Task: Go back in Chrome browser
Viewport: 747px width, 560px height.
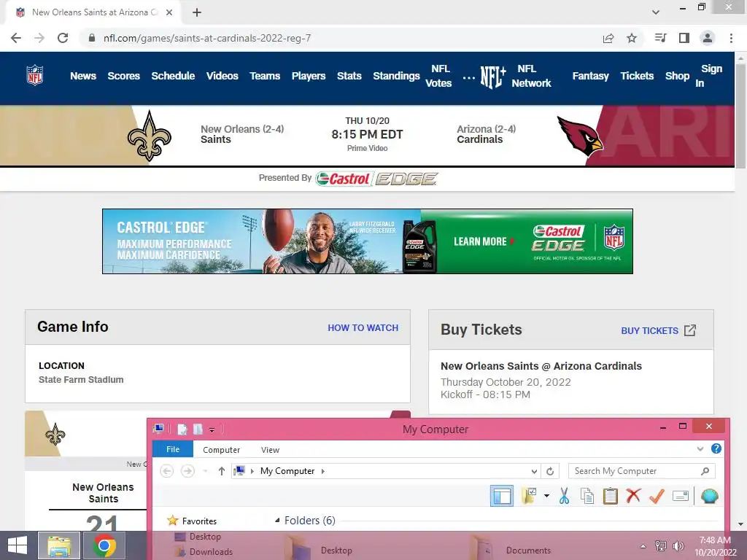Action: (x=16, y=38)
